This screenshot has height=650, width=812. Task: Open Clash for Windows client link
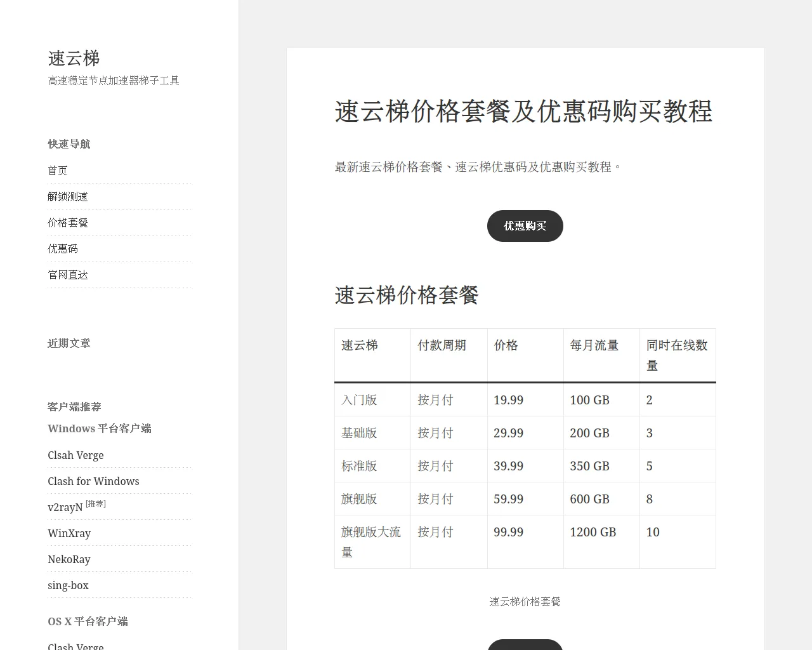click(93, 481)
